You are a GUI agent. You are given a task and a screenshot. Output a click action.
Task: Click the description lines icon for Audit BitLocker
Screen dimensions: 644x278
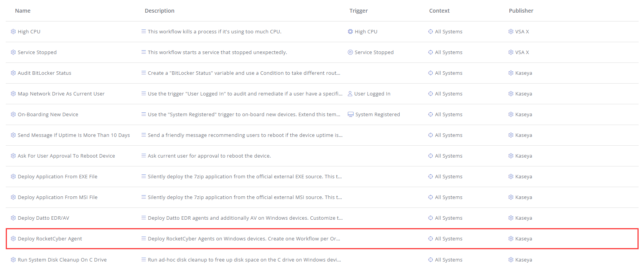tap(143, 73)
